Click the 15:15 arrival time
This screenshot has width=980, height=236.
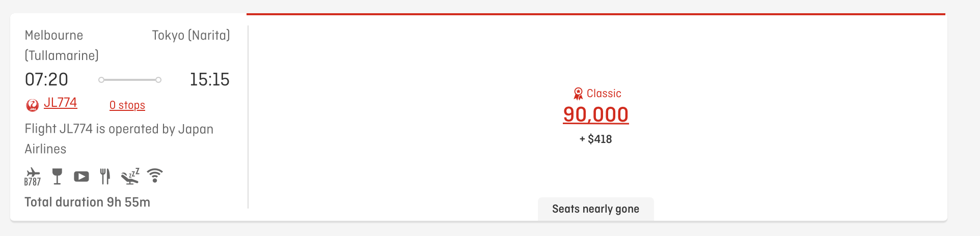pos(209,79)
